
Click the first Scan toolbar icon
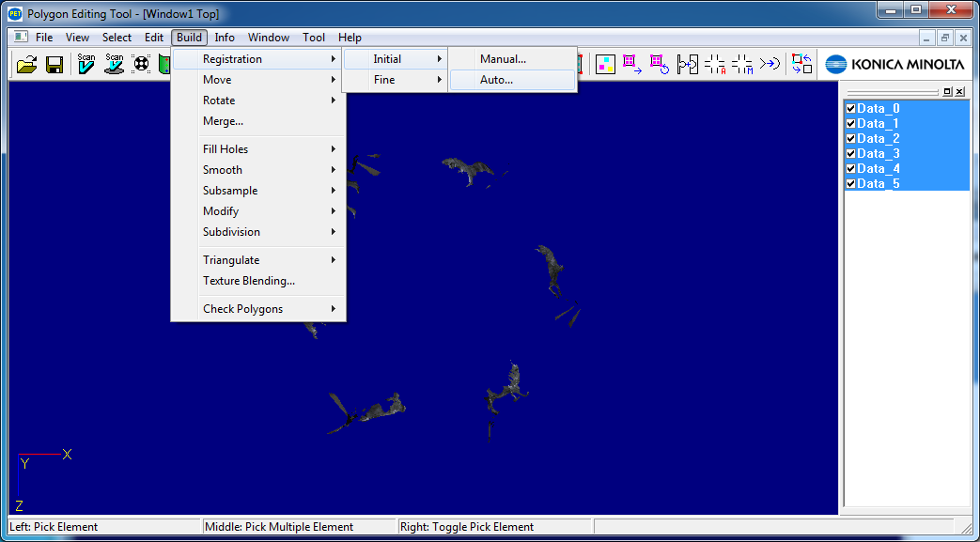pyautogui.click(x=86, y=64)
